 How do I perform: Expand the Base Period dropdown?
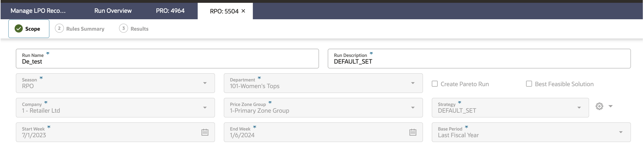point(531,132)
